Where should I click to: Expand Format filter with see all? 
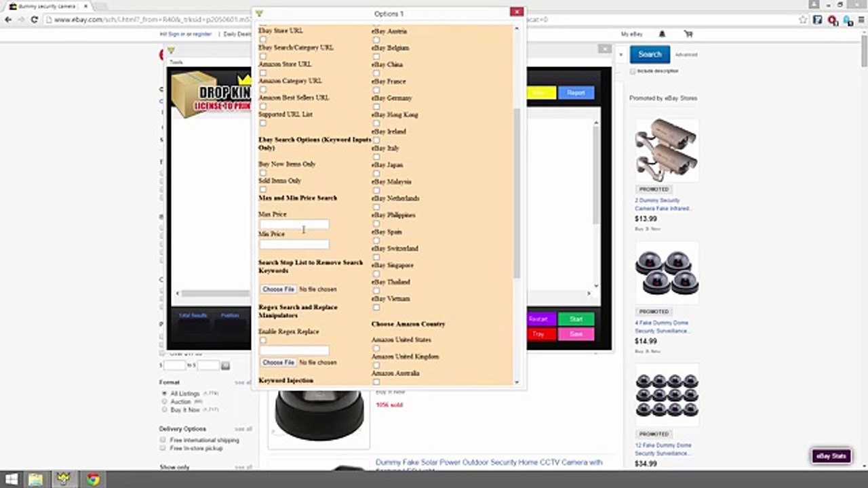[243, 383]
